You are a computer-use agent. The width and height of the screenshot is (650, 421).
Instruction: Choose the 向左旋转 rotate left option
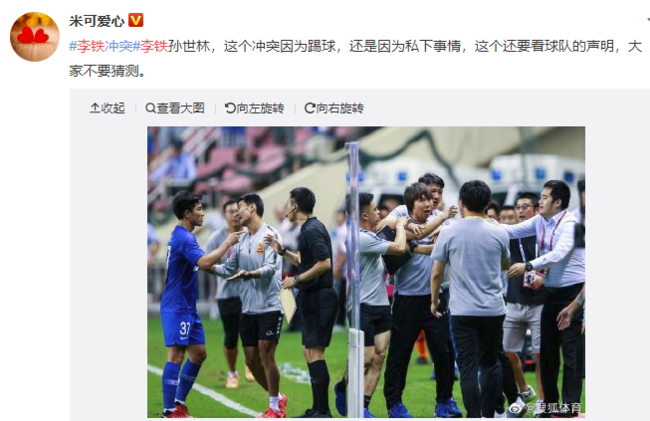coord(260,108)
